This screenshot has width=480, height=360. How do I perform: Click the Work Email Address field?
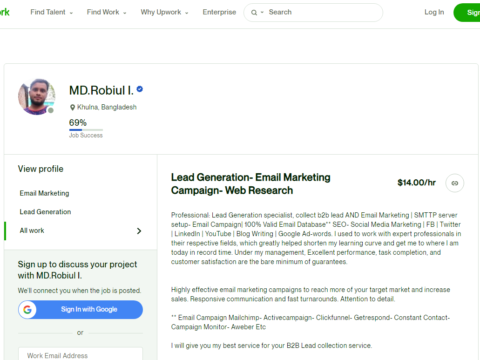(80, 354)
